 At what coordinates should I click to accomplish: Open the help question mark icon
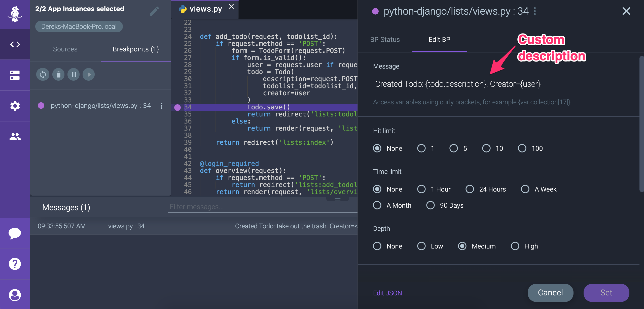tap(15, 264)
